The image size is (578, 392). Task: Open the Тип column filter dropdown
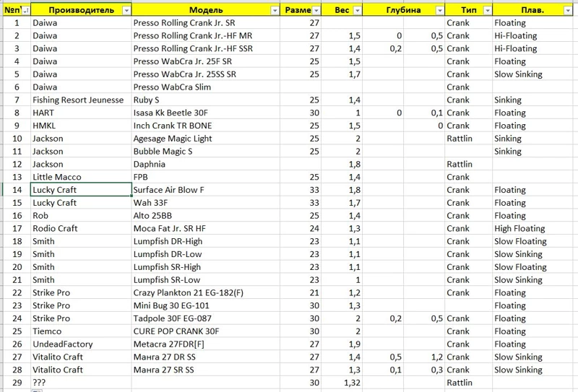486,11
